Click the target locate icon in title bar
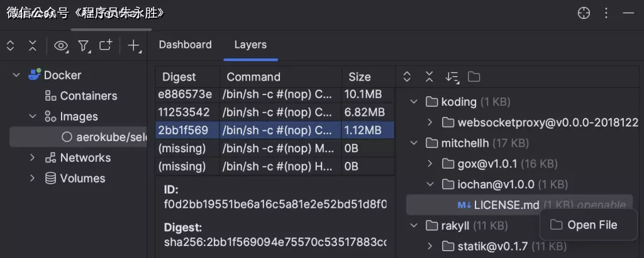This screenshot has width=644, height=258. tap(584, 13)
